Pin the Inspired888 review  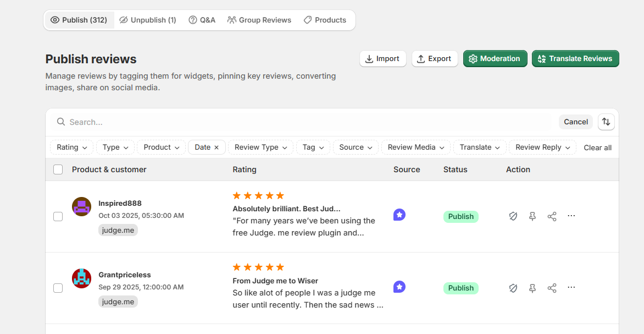pos(532,216)
